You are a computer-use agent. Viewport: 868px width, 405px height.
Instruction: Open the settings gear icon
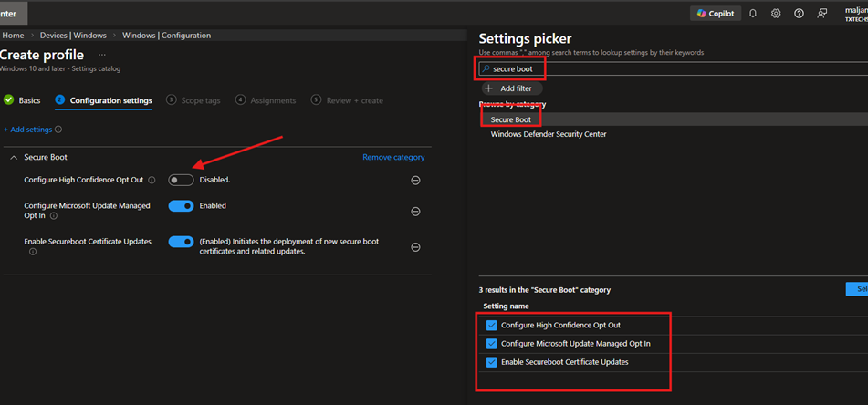point(776,14)
